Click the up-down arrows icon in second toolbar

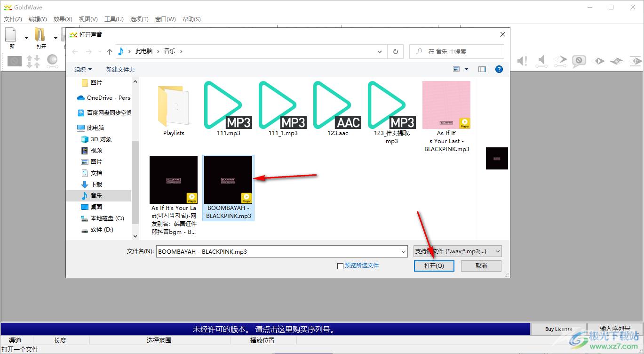click(33, 61)
